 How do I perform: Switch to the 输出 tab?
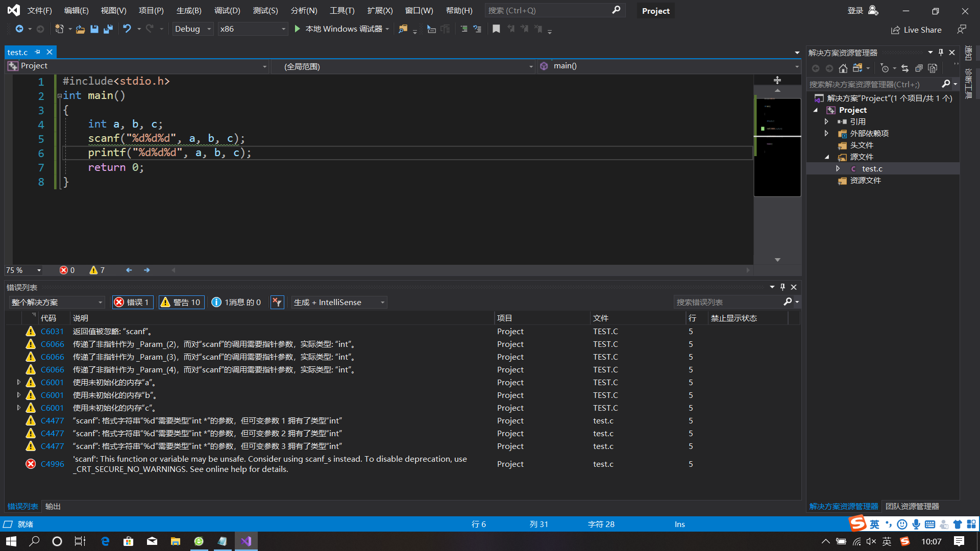tap(53, 506)
